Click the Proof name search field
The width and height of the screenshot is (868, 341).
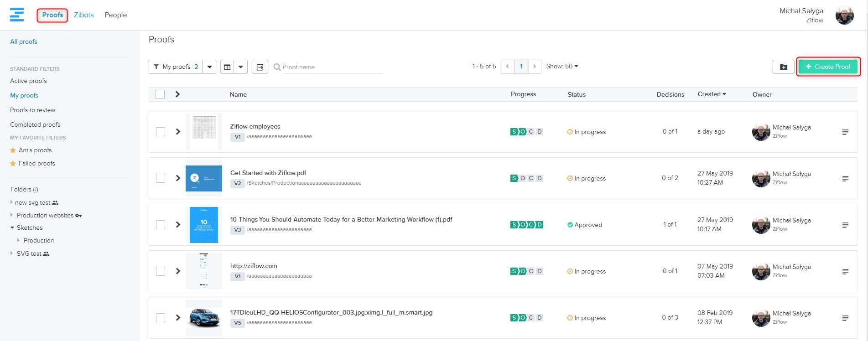pyautogui.click(x=332, y=67)
